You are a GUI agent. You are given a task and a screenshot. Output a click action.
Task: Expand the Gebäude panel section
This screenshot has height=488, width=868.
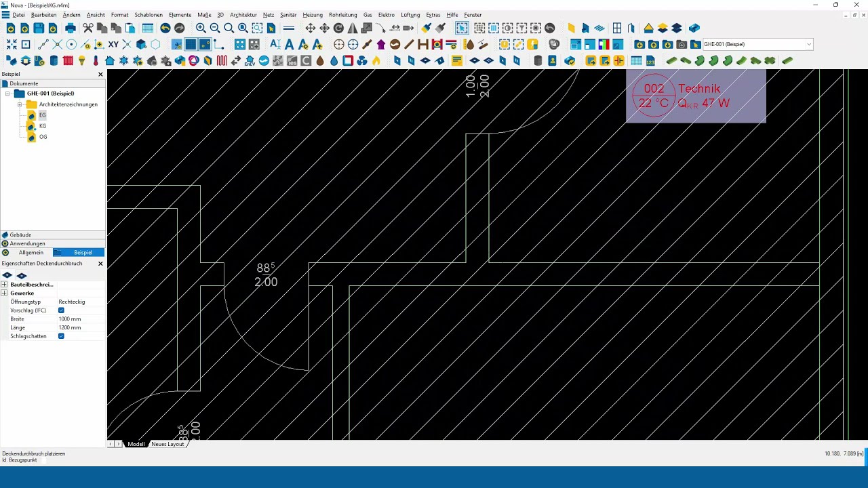click(x=53, y=235)
